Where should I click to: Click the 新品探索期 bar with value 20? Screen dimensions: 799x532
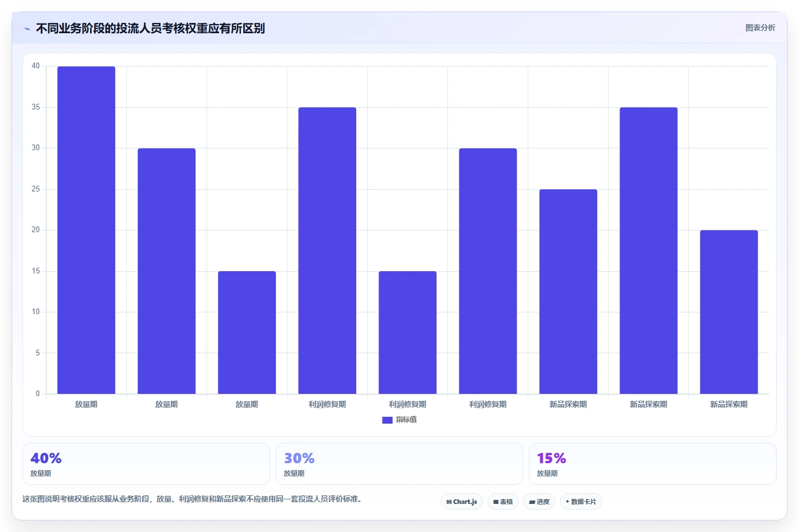tap(728, 312)
